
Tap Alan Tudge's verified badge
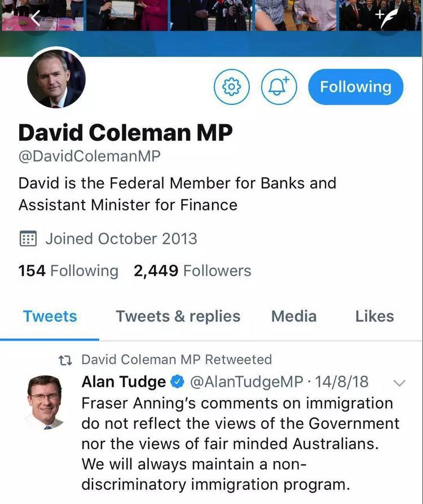(177, 382)
